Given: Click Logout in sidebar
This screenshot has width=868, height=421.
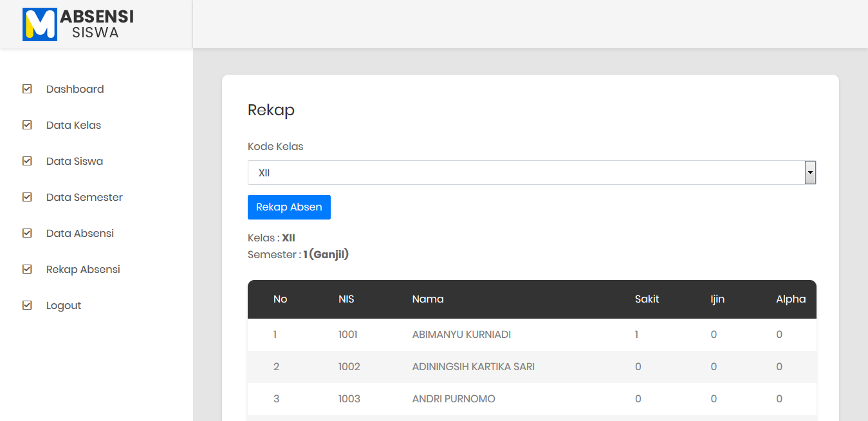Looking at the screenshot, I should (x=64, y=305).
